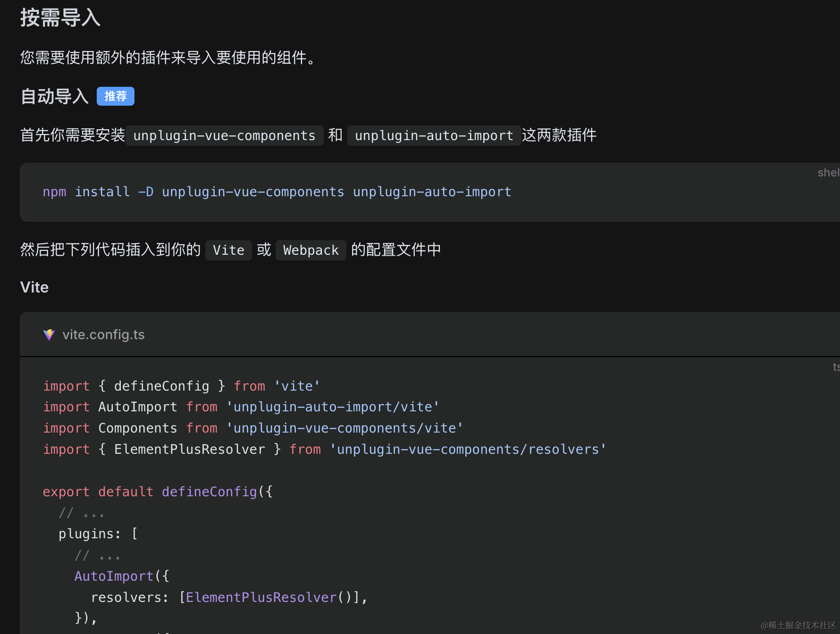Click the sentence 您需要使用额外的插件来导入要使用的组件
This screenshot has height=634, width=840.
(x=169, y=58)
